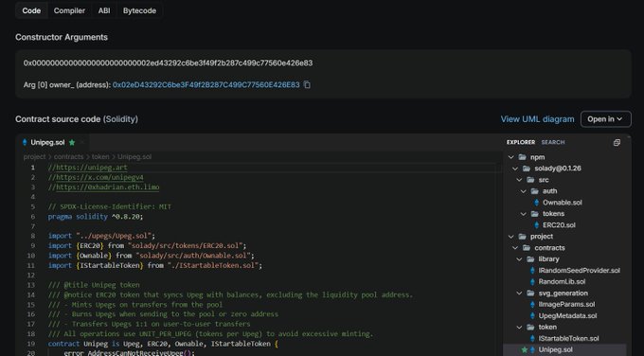Select the SEARCH panel tab
The image size is (644, 356).
pos(553,142)
